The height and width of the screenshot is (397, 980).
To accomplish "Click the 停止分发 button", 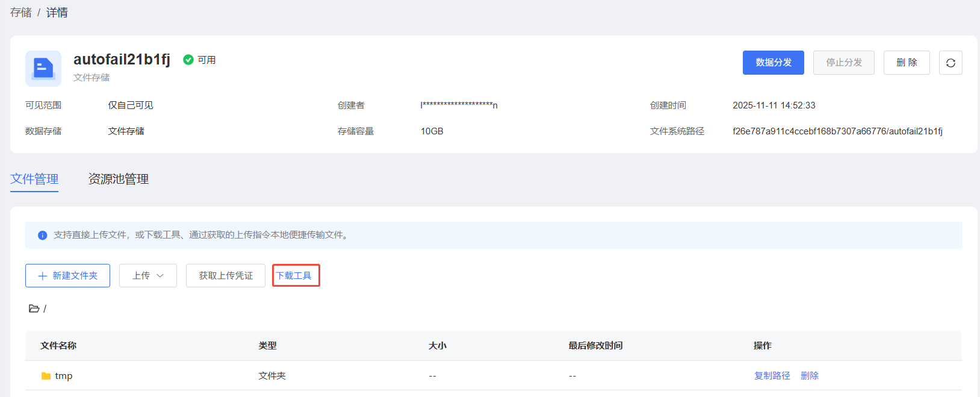I will (x=844, y=63).
